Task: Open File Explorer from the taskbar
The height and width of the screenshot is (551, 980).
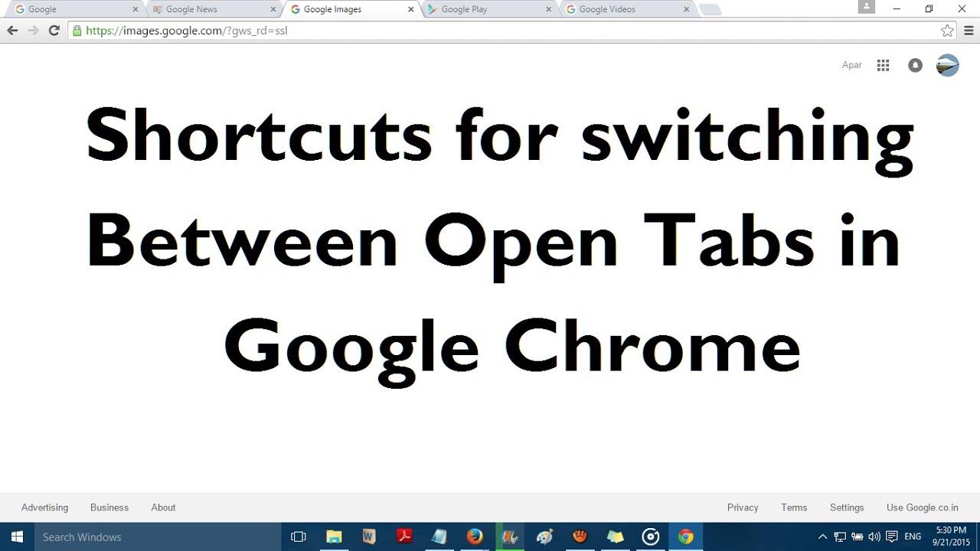Action: click(334, 537)
